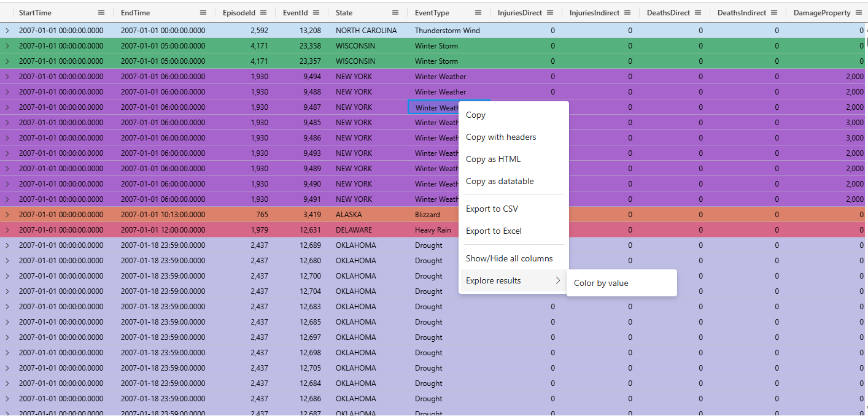Select Copy with headers
Image resolution: width=868 pixels, height=416 pixels.
pyautogui.click(x=514, y=137)
